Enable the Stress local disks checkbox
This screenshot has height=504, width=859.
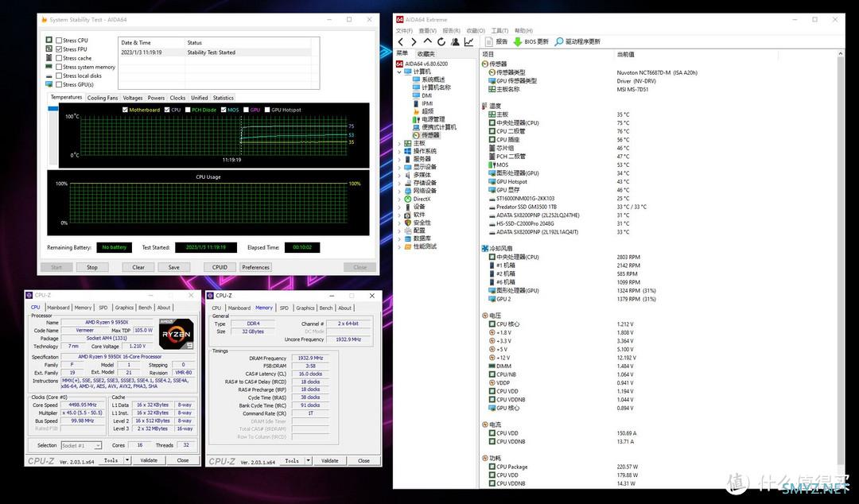[59, 76]
